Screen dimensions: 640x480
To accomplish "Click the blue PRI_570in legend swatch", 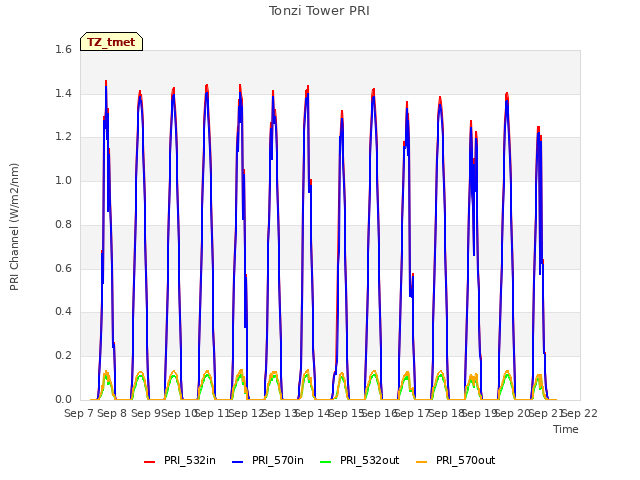I will [x=238, y=462].
